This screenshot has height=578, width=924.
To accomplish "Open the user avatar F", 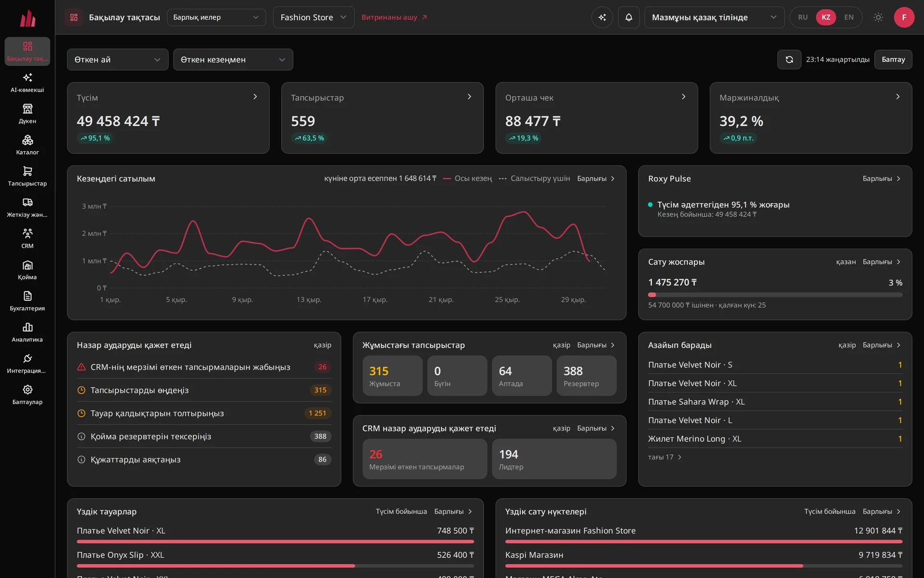I will [904, 17].
